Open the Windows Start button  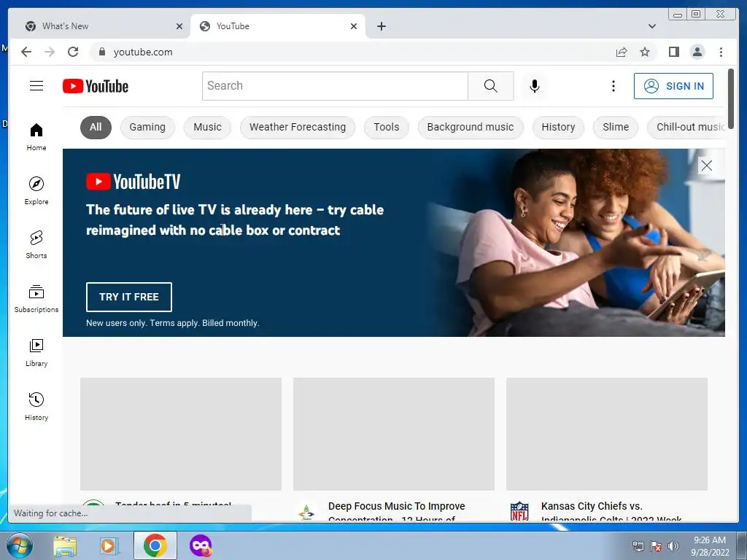click(20, 545)
